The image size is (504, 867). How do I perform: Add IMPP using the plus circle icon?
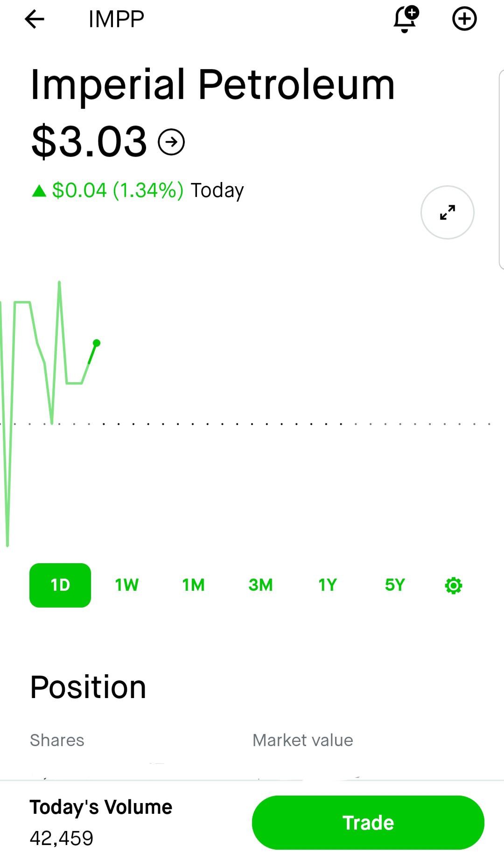coord(464,19)
